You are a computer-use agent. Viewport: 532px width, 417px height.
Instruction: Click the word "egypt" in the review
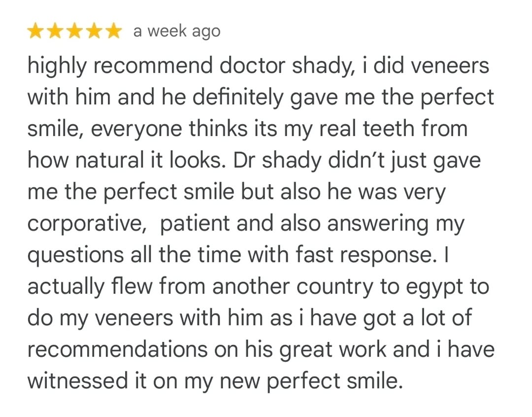coord(427,287)
